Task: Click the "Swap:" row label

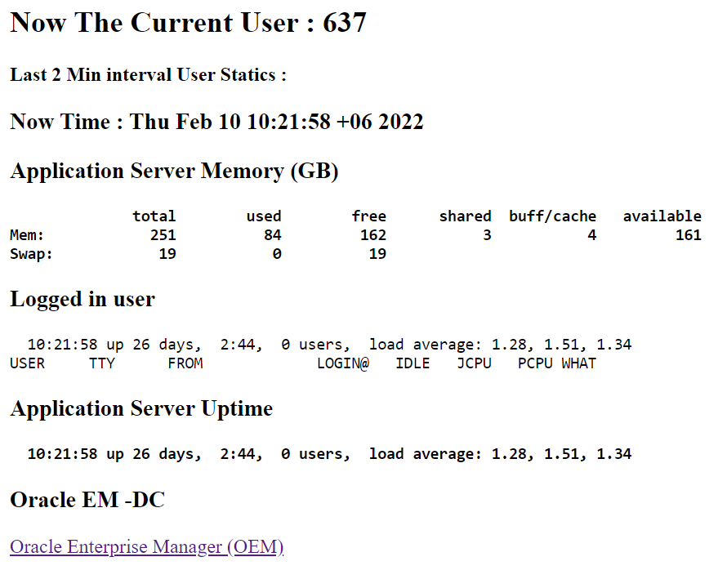Action: tap(31, 254)
